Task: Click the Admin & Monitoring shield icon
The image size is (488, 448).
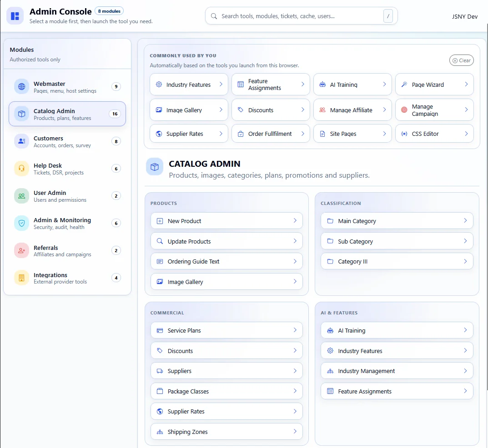Action: [21, 223]
